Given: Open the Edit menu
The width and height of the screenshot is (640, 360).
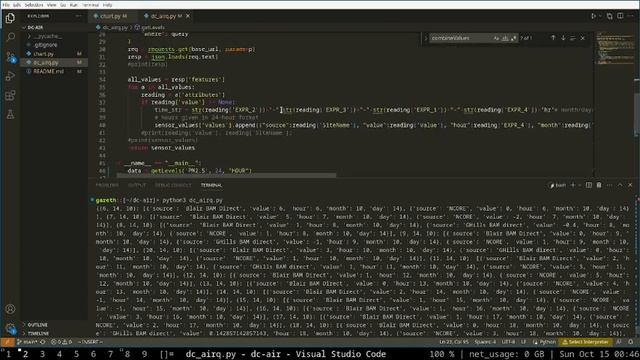Looking at the screenshot, I should click(17, 5).
